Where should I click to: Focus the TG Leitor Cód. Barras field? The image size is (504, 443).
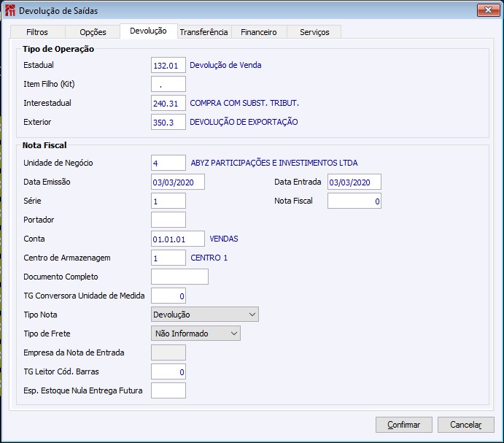pos(168,372)
